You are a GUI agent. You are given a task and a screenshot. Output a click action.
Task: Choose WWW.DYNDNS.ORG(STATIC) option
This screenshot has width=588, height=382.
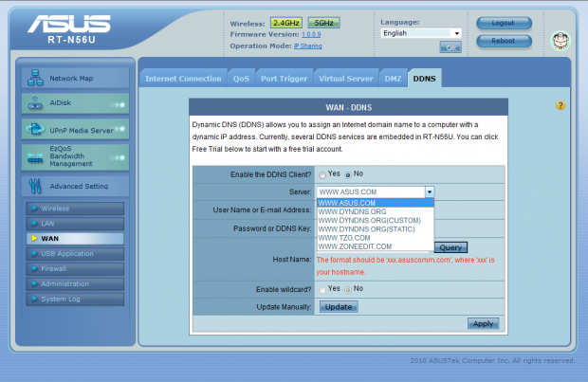click(376, 229)
